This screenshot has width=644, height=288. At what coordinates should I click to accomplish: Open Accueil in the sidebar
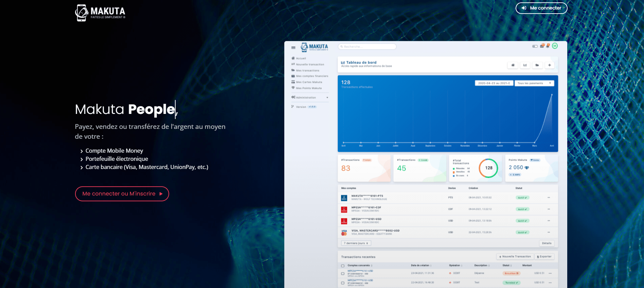(299, 58)
